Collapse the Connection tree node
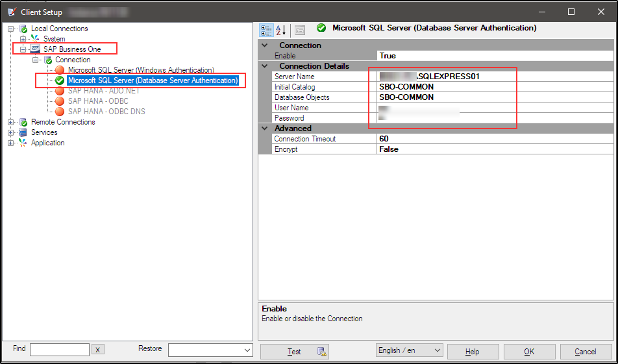The width and height of the screenshot is (618, 364). tap(35, 60)
